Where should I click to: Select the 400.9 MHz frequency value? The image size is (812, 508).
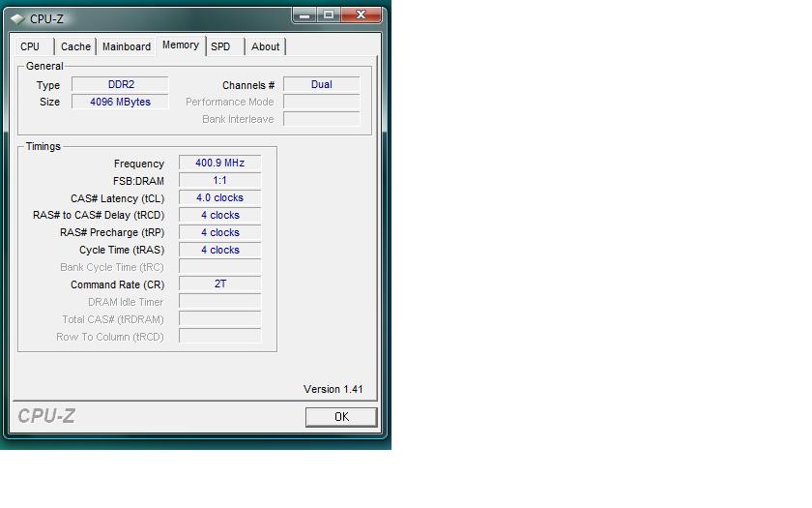[220, 163]
